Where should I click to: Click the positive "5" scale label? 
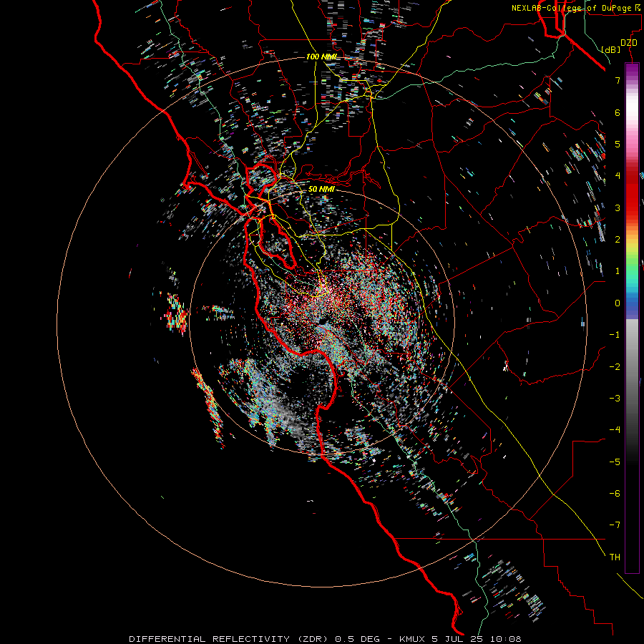pos(618,144)
